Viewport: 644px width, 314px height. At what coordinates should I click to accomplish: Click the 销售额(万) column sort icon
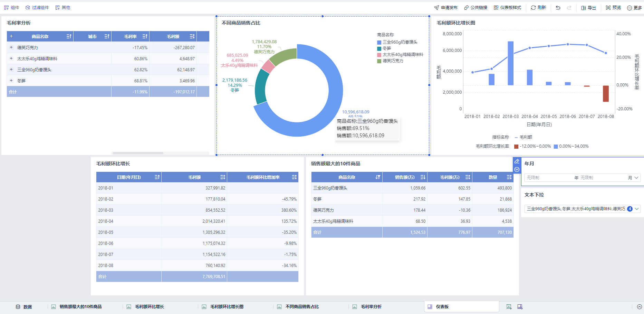click(423, 177)
